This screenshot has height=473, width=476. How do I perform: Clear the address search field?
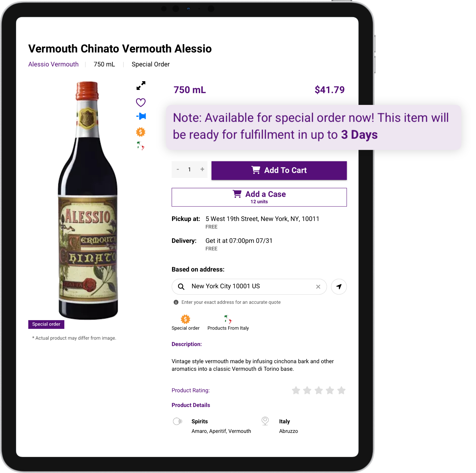318,287
